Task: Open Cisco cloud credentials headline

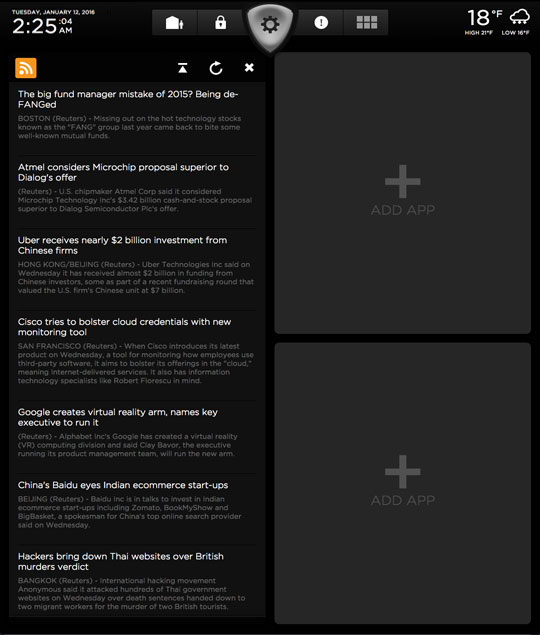Action: tap(124, 327)
